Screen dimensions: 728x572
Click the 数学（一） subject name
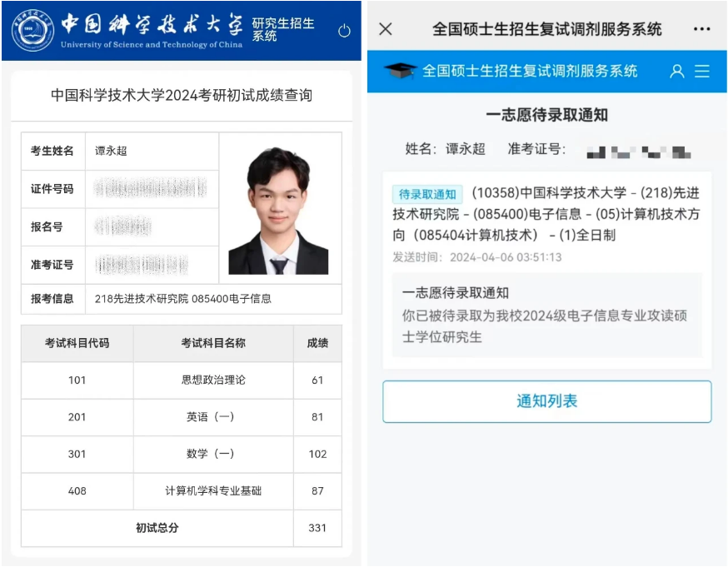point(211,454)
